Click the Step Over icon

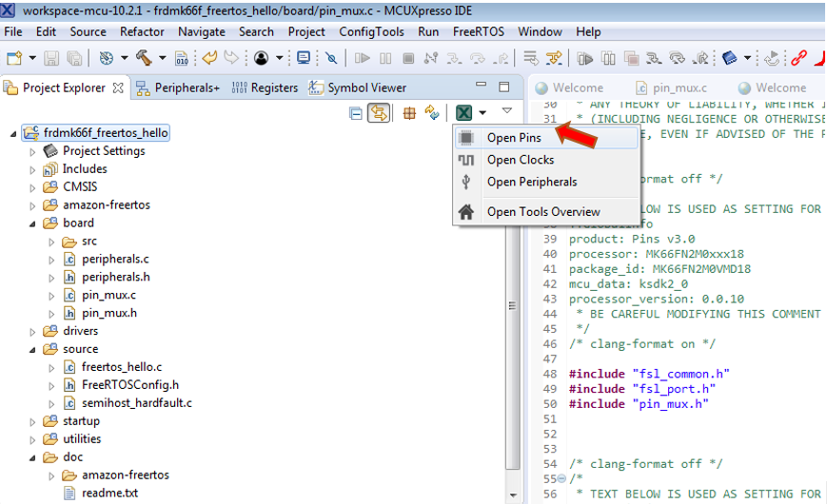click(x=478, y=58)
